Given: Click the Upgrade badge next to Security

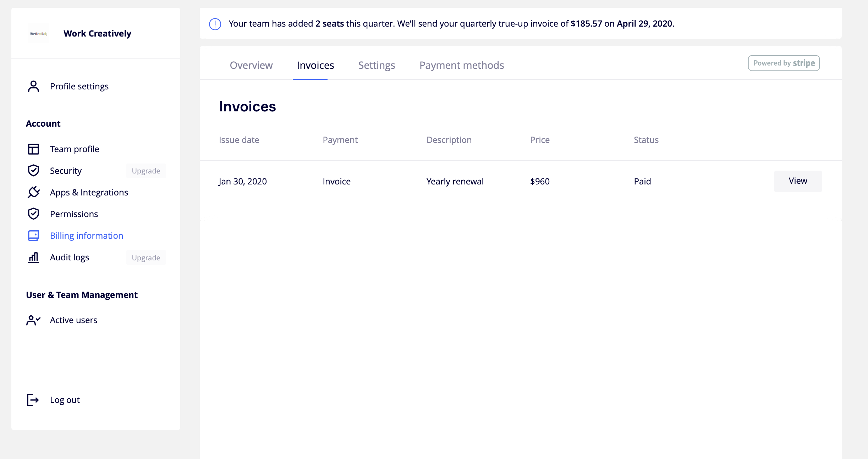Looking at the screenshot, I should (x=146, y=171).
